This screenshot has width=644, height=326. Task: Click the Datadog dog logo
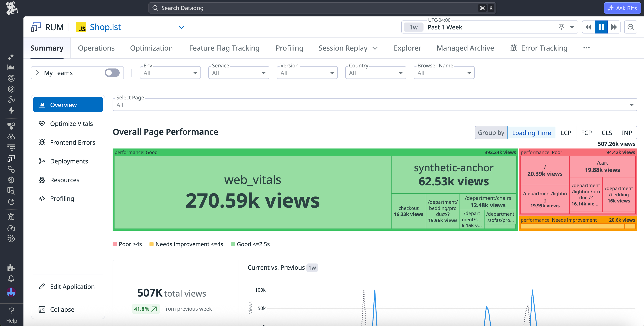click(12, 8)
